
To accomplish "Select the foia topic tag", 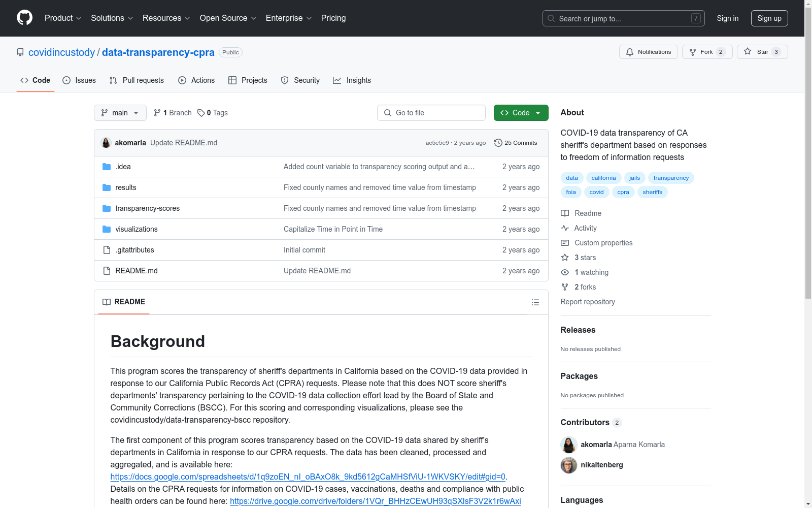I will coord(571,192).
